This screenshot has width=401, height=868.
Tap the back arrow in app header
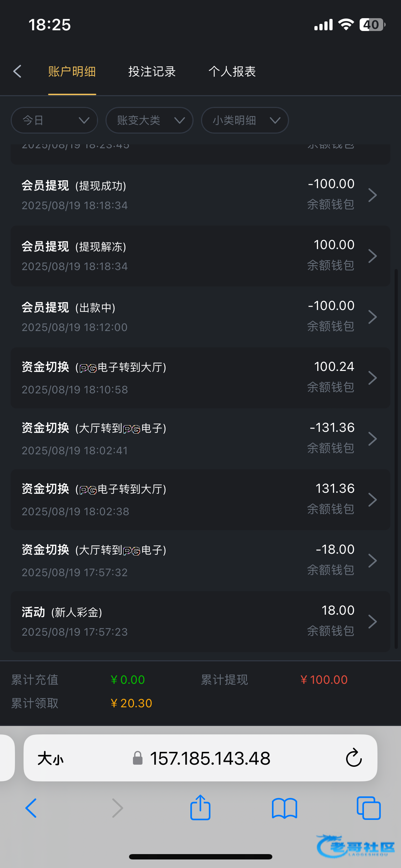[x=17, y=71]
